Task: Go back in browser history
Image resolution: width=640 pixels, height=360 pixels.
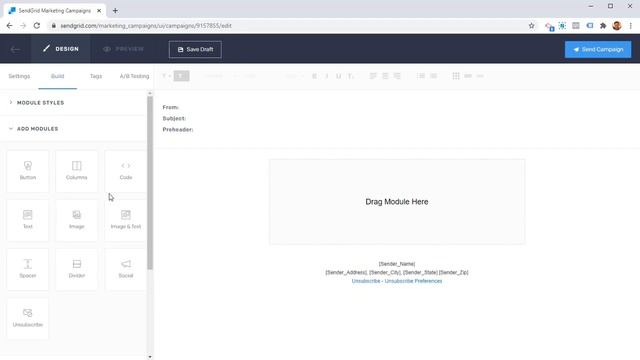Action: [9, 26]
